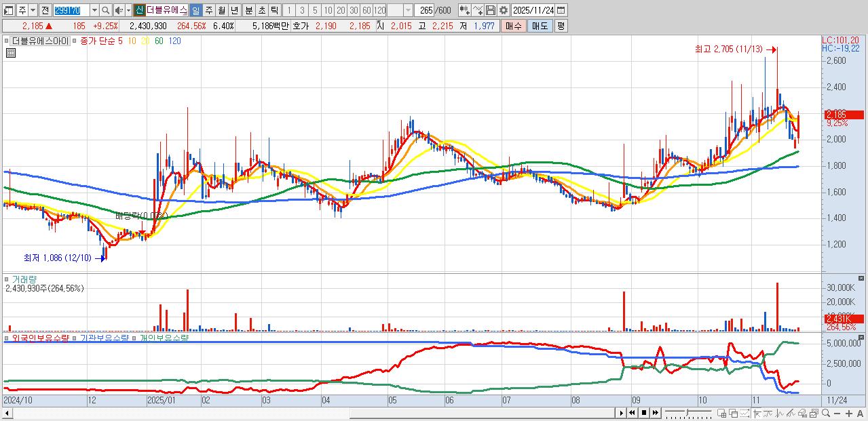Toggle the 전 button in the toolbar
The height and width of the screenshot is (421, 868).
point(45,10)
